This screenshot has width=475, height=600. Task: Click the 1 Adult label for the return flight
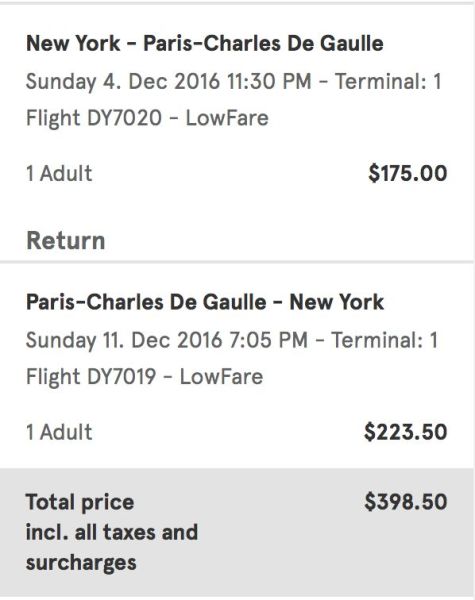click(59, 432)
